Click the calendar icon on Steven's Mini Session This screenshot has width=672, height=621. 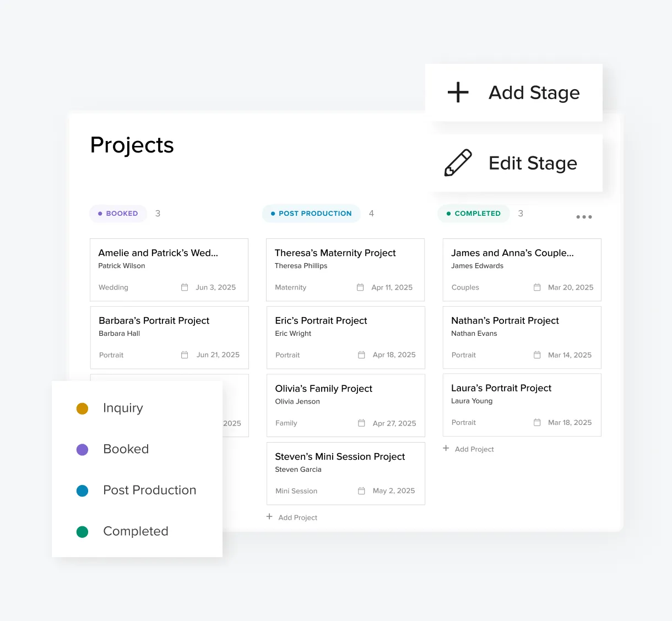click(x=361, y=490)
